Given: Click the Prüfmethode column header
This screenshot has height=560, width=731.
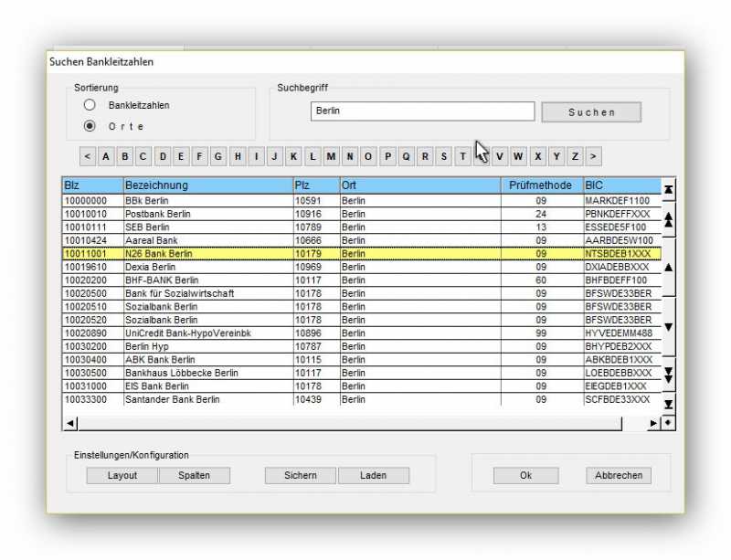Looking at the screenshot, I should pos(544,185).
